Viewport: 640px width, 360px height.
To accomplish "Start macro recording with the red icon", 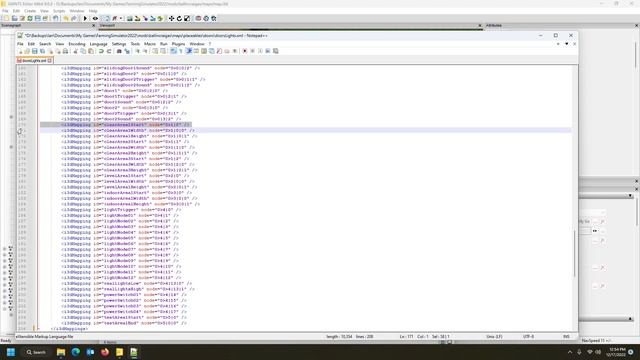I will tap(244, 51).
